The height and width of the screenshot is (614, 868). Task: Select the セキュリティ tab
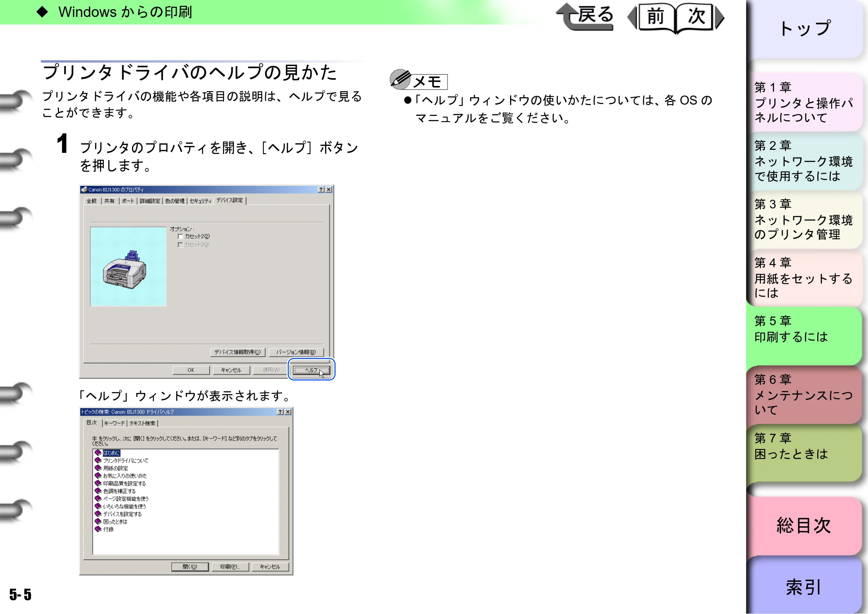click(201, 201)
